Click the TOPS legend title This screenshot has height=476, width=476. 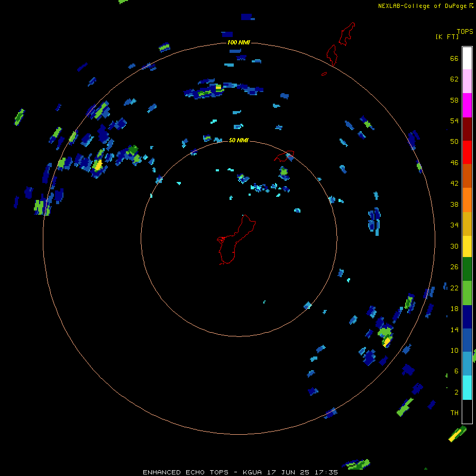465,32
